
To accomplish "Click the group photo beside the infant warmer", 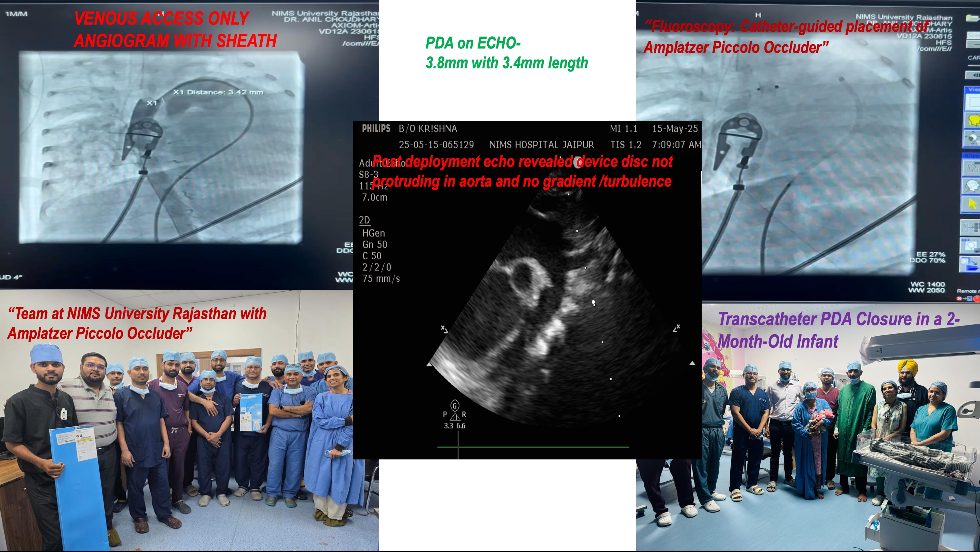I will coord(808,427).
